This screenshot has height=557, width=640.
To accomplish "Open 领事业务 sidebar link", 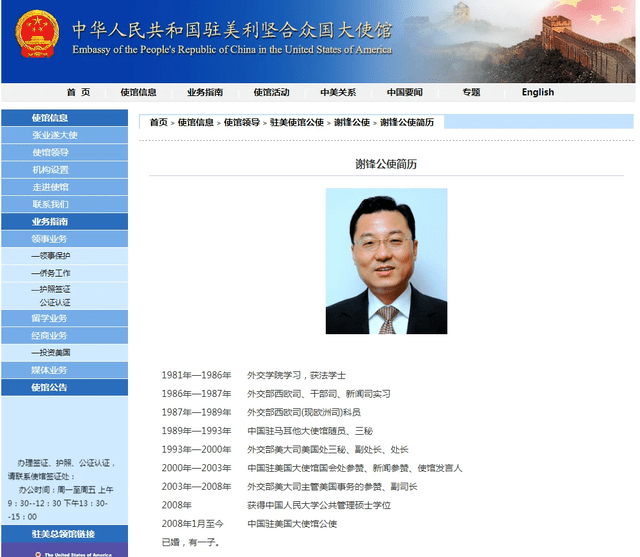I will [64, 239].
